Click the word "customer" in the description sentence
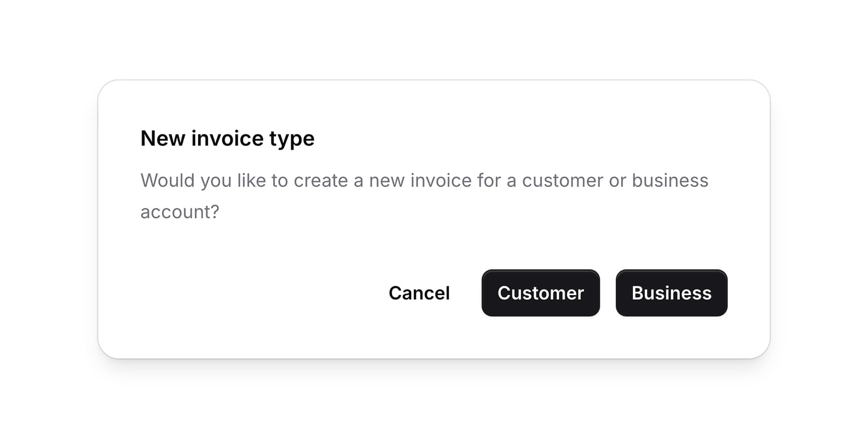This screenshot has height=440, width=868. (563, 180)
